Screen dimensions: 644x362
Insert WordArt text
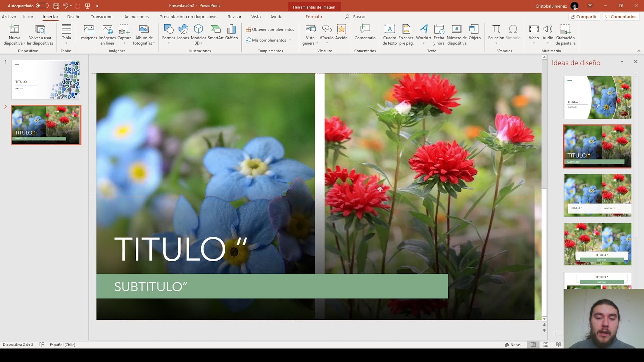[x=424, y=35]
